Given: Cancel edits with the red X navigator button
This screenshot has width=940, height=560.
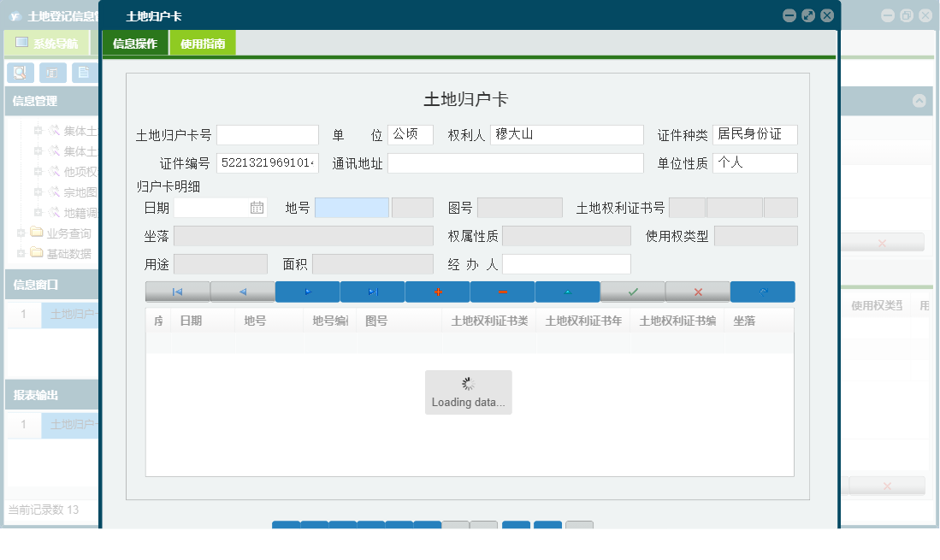Looking at the screenshot, I should (698, 292).
